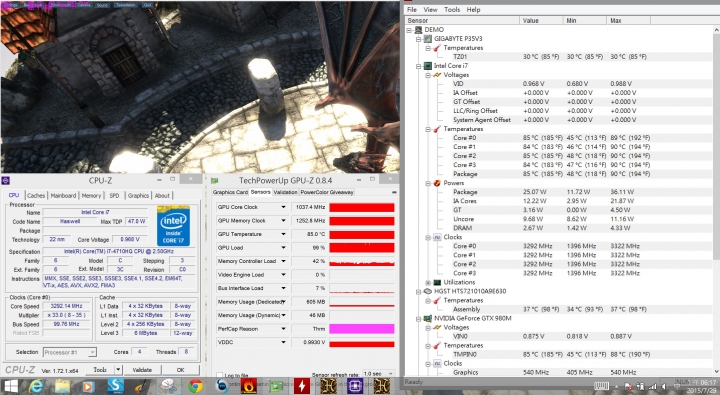Image resolution: width=720 pixels, height=395 pixels.
Task: Click the GPU-Z hamburger menu icon
Action: [394, 192]
